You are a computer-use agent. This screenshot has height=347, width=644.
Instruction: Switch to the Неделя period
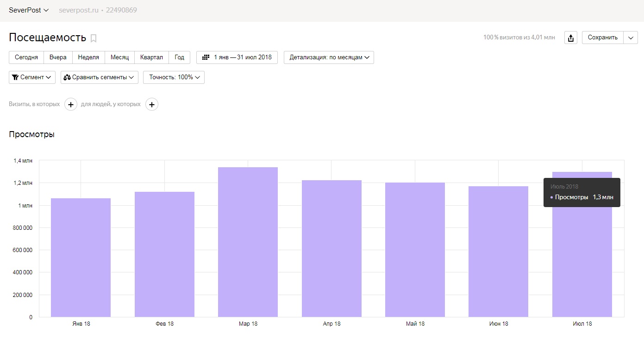point(88,57)
